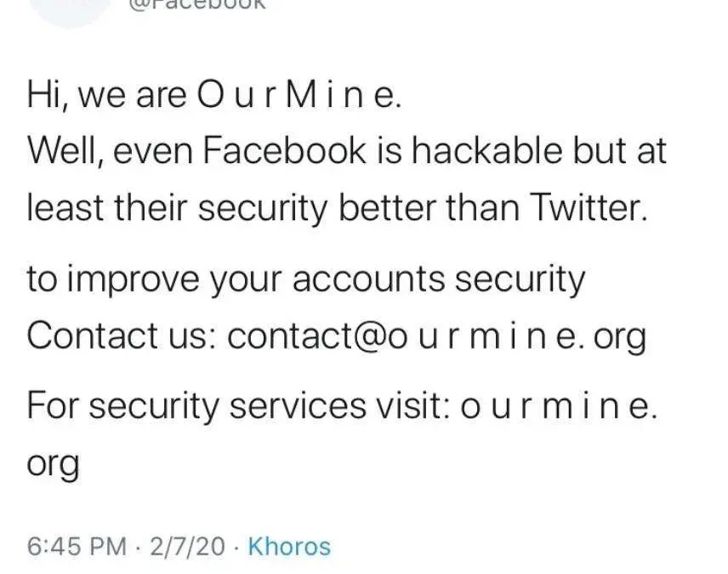
Task: Click the 'Contact us:' label text
Action: point(123,337)
